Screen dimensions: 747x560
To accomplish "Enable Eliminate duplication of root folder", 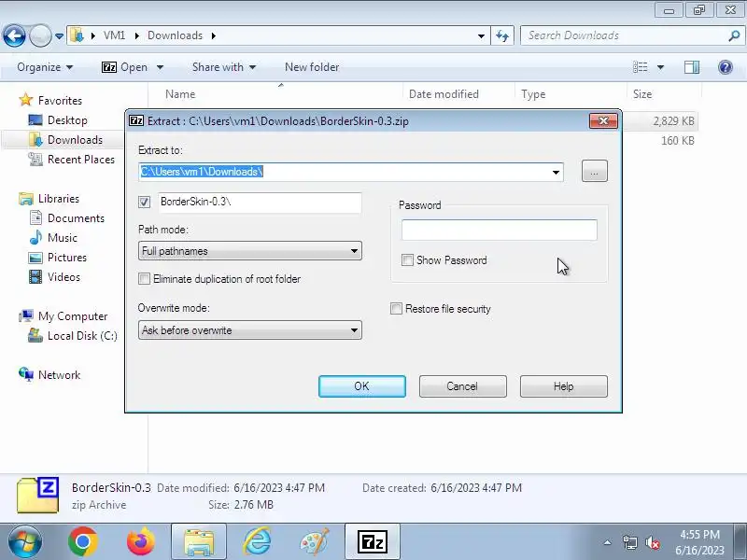I will pos(144,278).
